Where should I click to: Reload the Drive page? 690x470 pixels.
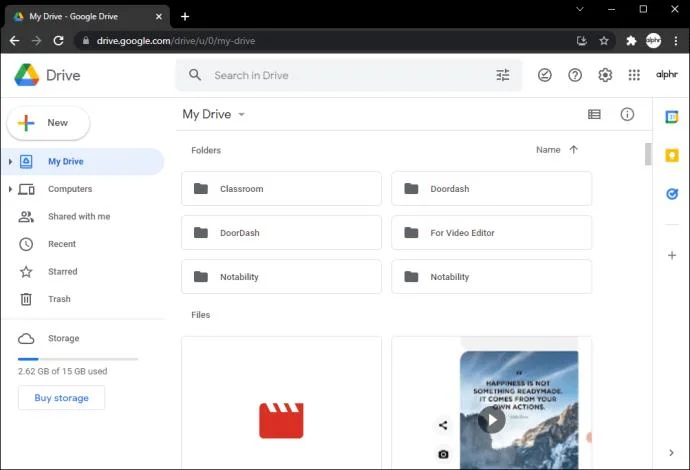[58, 41]
